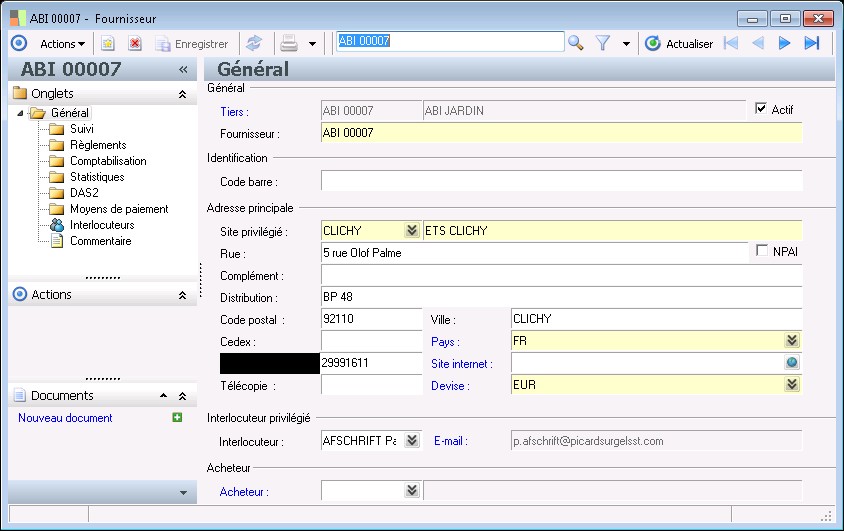Click the Actualiser button
Viewport: 844px width, 531px height.
(679, 43)
